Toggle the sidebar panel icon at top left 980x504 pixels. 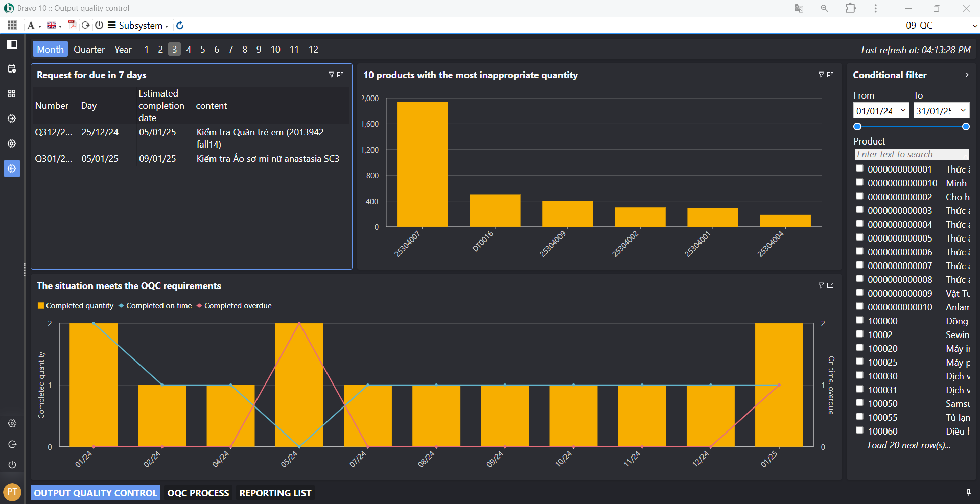coord(12,44)
